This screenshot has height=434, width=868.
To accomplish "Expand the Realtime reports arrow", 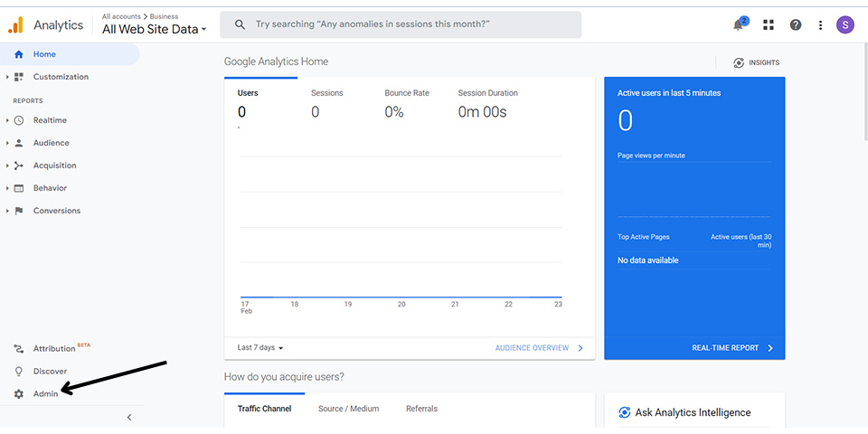I will click(7, 120).
